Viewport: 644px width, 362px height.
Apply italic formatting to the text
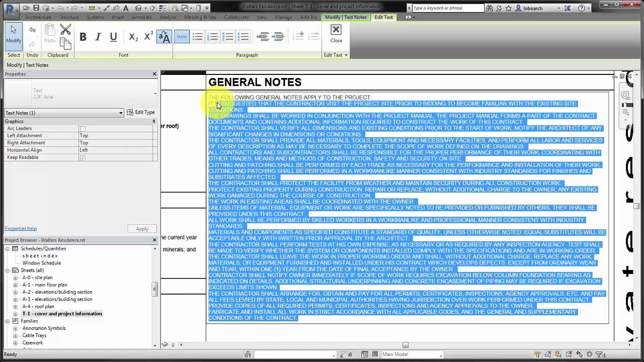tap(98, 36)
